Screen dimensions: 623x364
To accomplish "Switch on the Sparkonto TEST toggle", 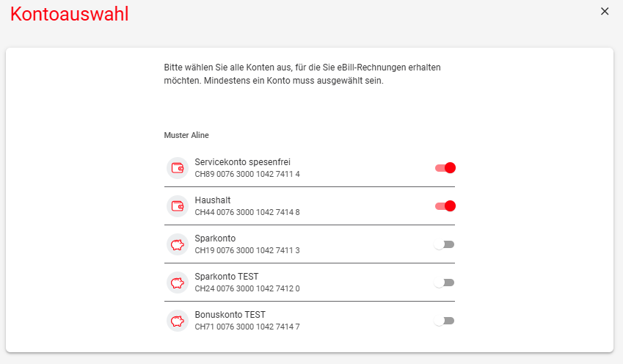I will pos(444,283).
